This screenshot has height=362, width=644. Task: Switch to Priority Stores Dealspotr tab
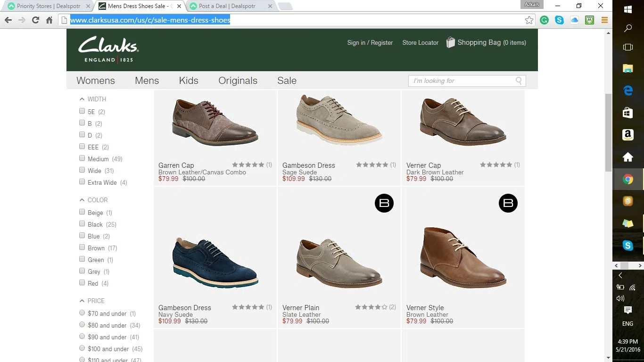pos(48,6)
